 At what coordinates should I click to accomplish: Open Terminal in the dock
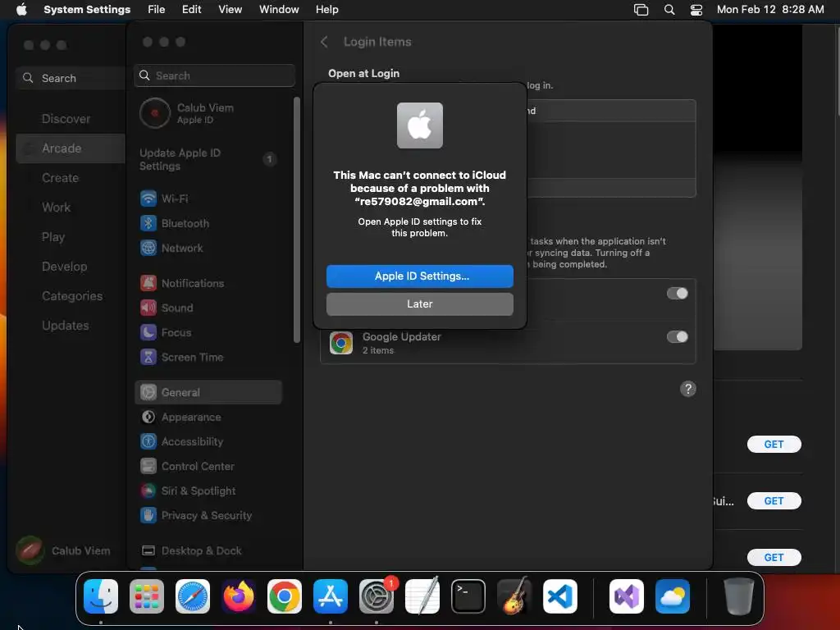pos(468,596)
